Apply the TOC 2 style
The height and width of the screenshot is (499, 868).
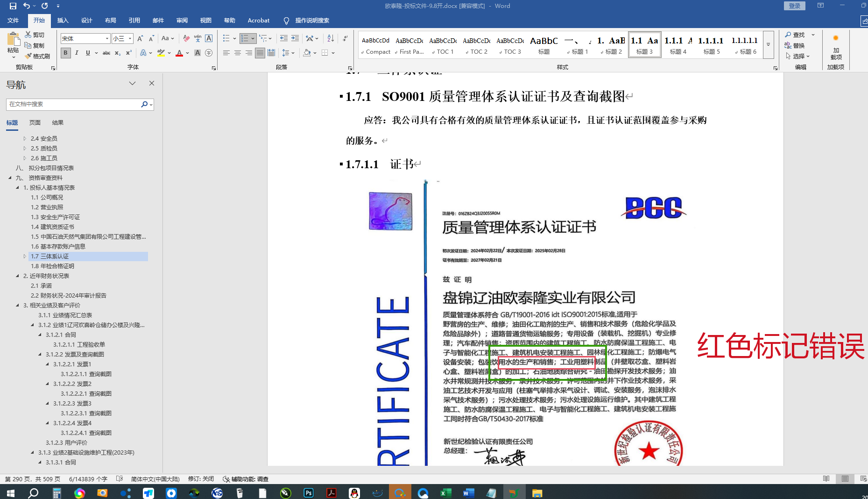click(477, 45)
